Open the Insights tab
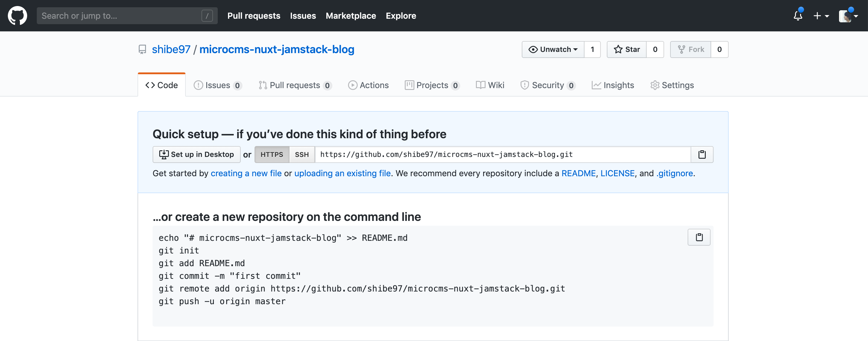 click(613, 85)
